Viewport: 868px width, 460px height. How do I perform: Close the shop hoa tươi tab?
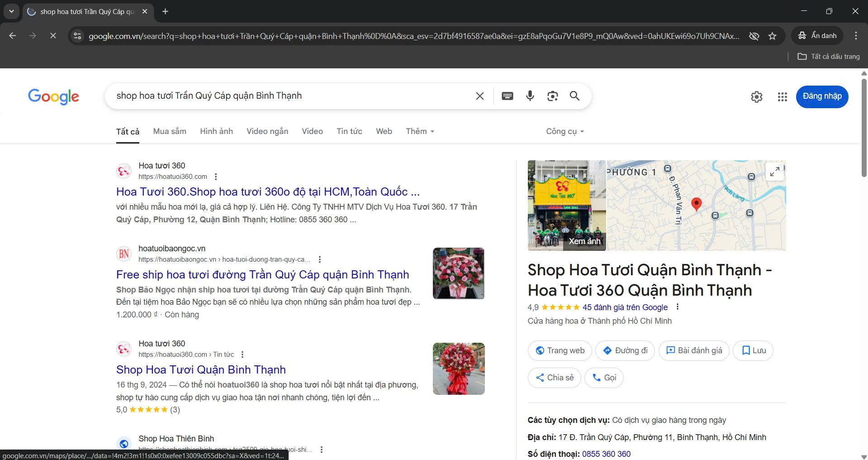(145, 11)
